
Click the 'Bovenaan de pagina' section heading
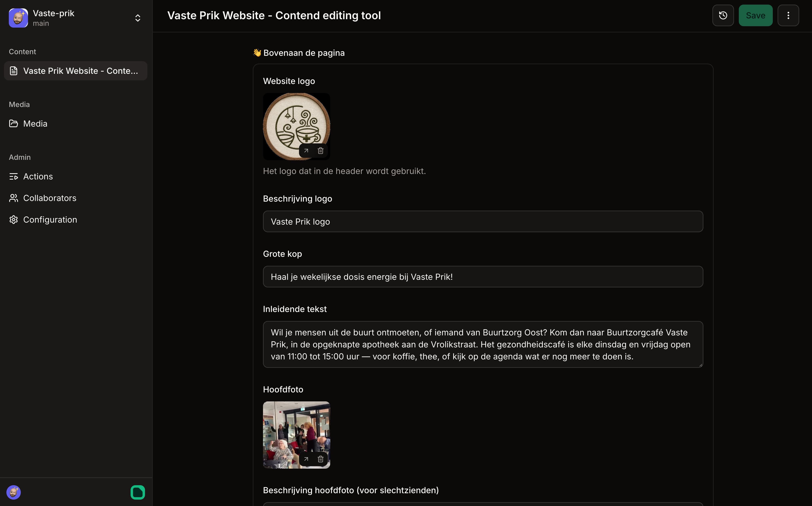point(299,53)
